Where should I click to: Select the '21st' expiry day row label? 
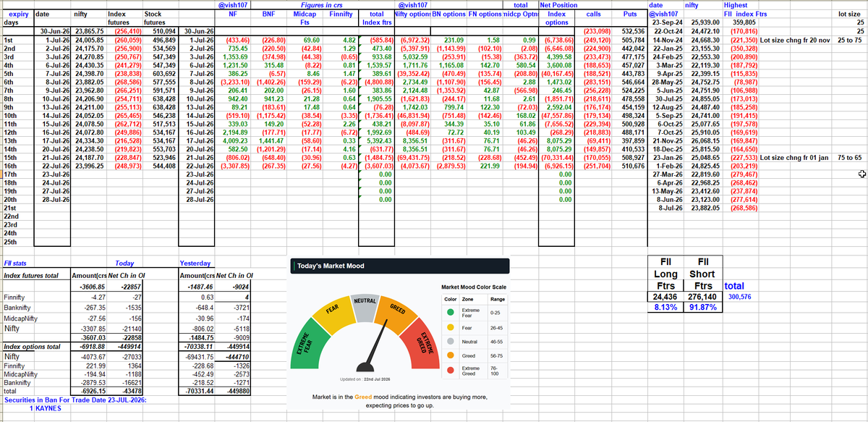click(x=11, y=208)
